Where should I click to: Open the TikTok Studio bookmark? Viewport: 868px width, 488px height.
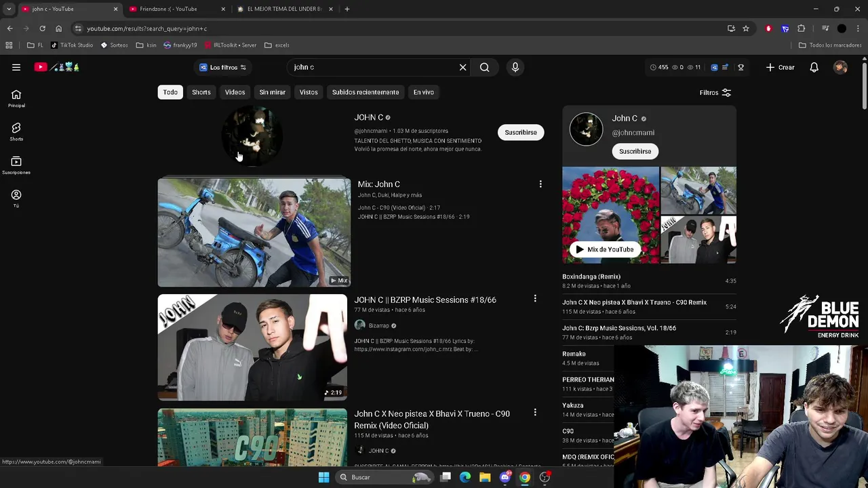[x=72, y=45]
